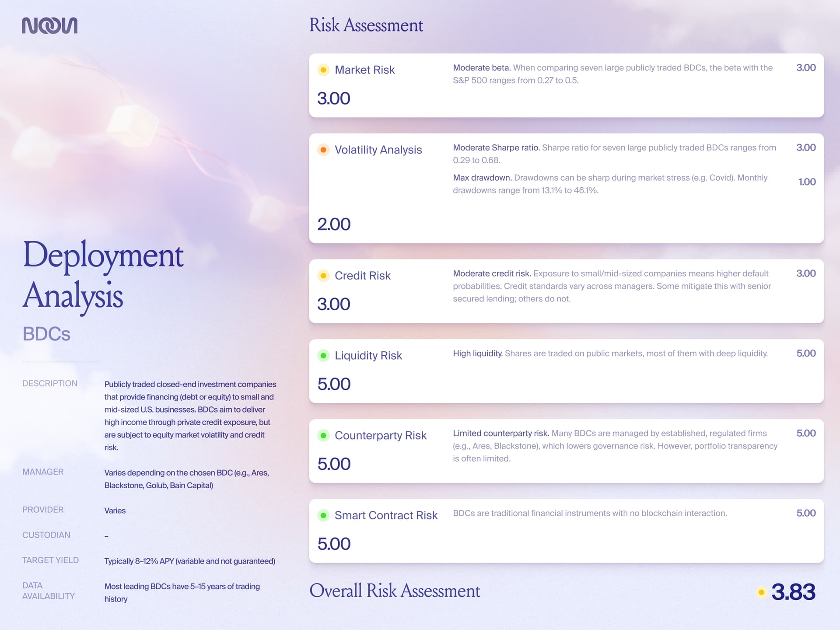Click the Typically 8–12% APY value
Screen dimensions: 840x630
point(190,561)
